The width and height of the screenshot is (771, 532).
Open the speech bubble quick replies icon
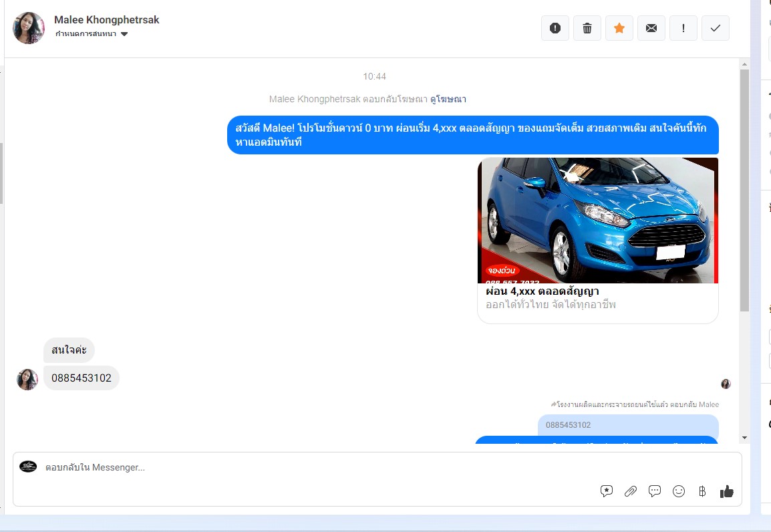[x=655, y=491]
